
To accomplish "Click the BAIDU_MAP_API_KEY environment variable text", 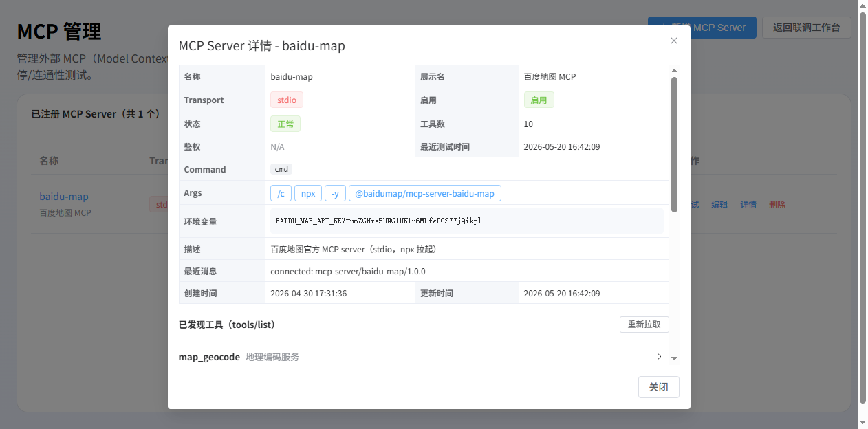I will pos(378,221).
